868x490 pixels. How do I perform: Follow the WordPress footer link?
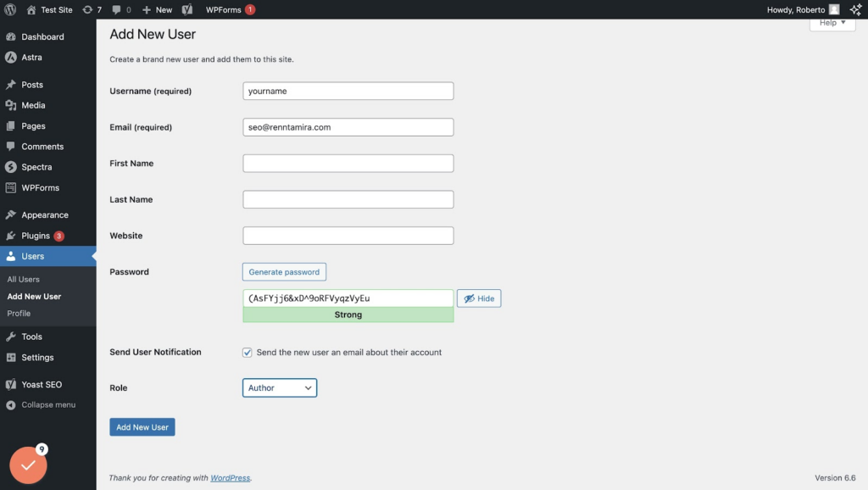(x=231, y=478)
